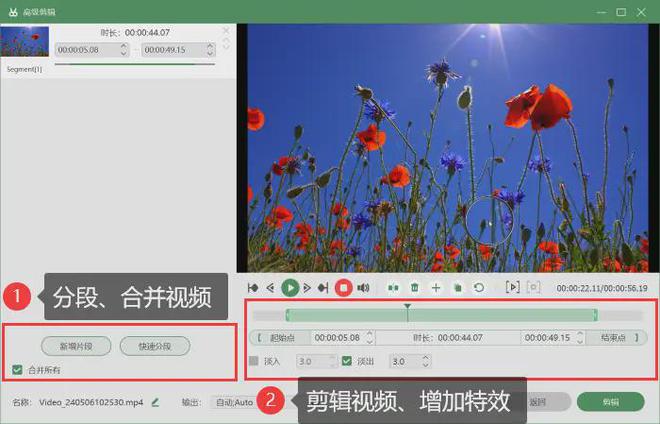Toggle the 淡出 (fade out) checkbox

[347, 361]
